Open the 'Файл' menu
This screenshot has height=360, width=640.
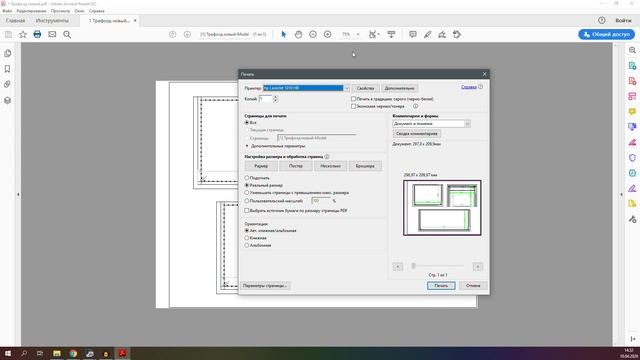[7, 11]
